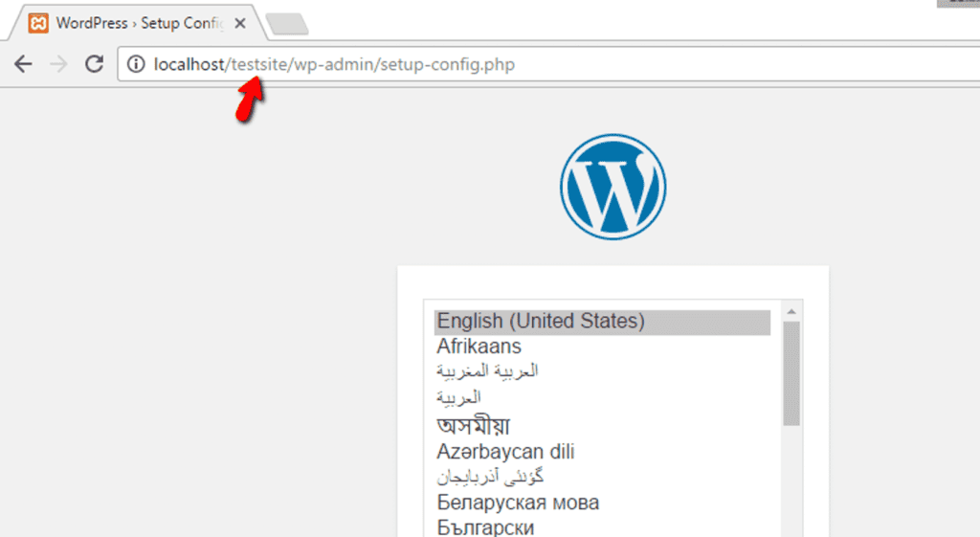Click the browser Back arrow button
Viewport: 980px width, 537px height.
[23, 65]
